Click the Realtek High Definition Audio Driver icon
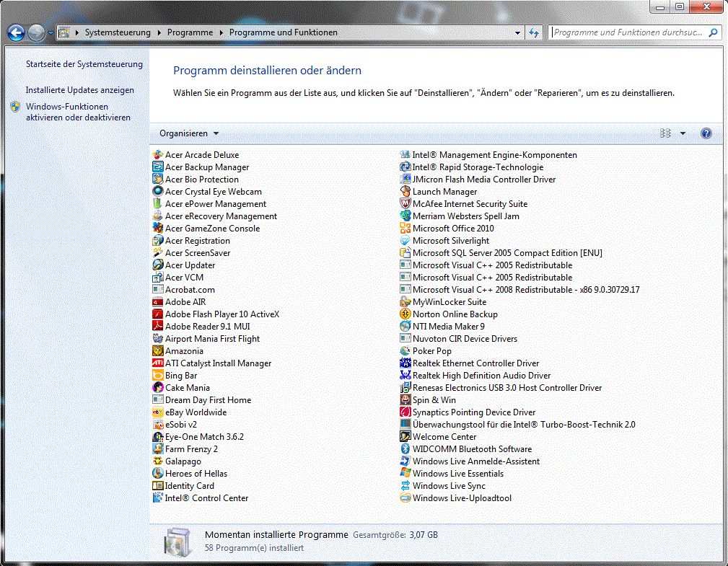 tap(405, 376)
